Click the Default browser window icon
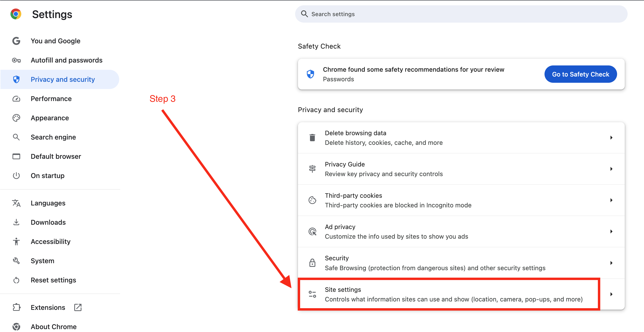Image resolution: width=644 pixels, height=332 pixels. (16, 156)
